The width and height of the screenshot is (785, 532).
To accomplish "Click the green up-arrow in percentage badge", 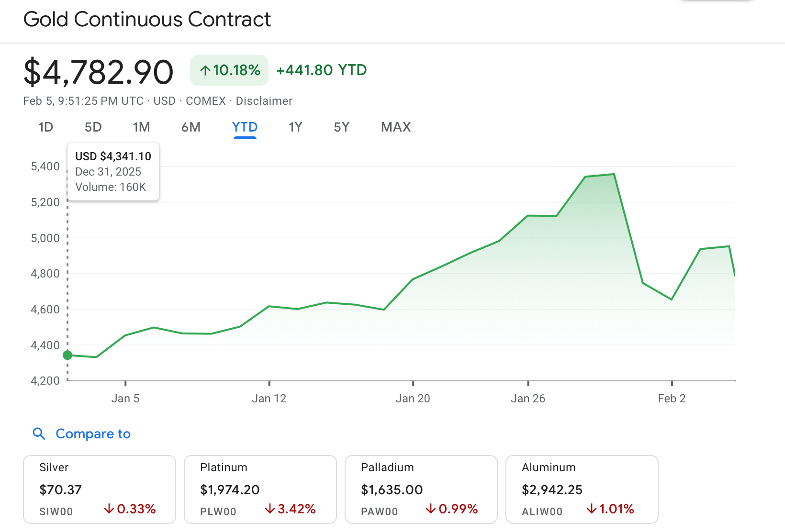I will pyautogui.click(x=205, y=71).
